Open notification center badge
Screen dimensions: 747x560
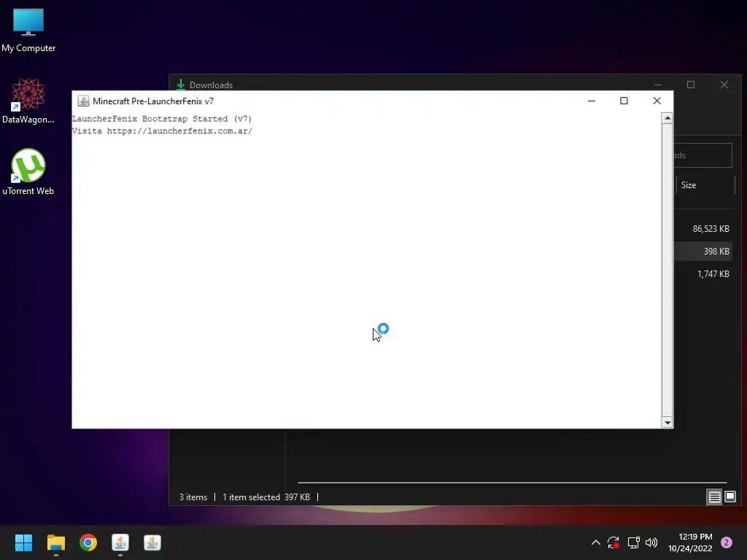pos(727,542)
